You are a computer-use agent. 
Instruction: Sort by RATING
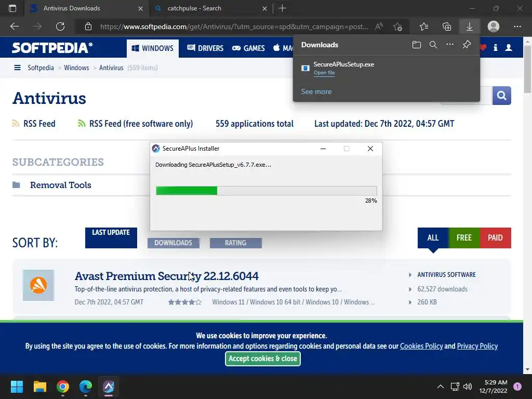pos(236,243)
